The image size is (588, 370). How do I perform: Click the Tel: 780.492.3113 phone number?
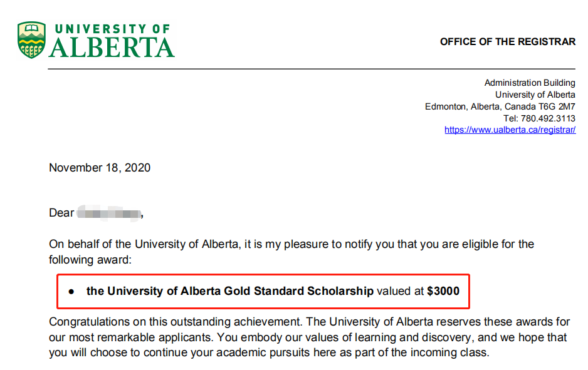pos(539,118)
